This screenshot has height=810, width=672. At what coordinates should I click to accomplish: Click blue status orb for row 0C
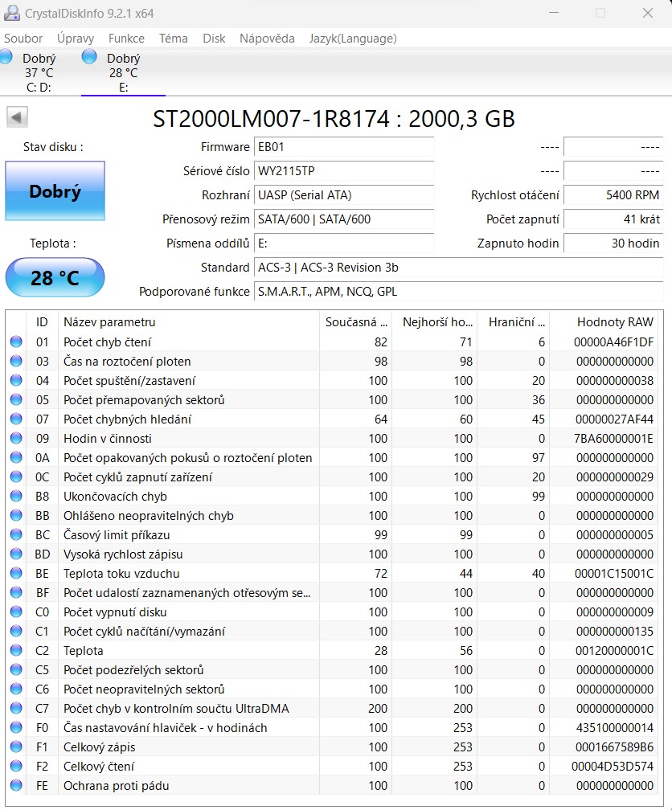tap(17, 477)
